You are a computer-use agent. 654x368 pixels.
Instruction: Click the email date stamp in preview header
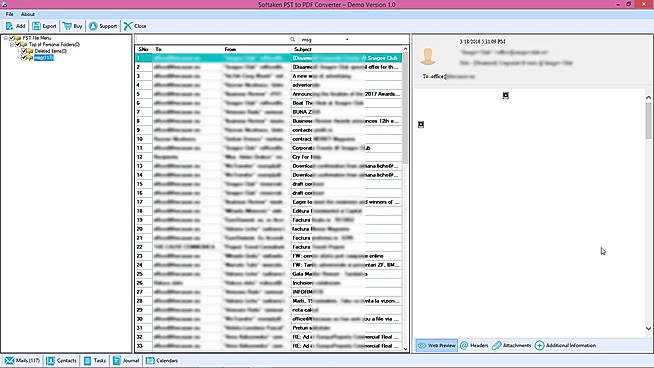click(483, 42)
